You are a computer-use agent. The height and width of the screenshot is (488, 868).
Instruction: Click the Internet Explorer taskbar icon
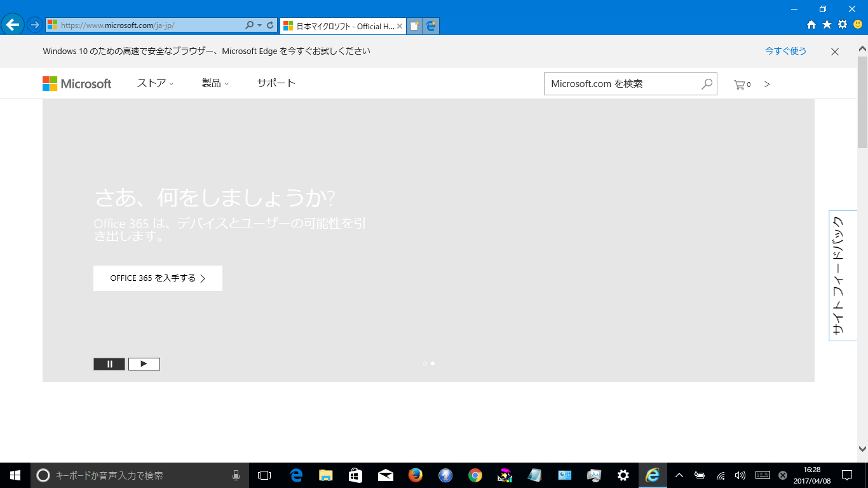[653, 475]
